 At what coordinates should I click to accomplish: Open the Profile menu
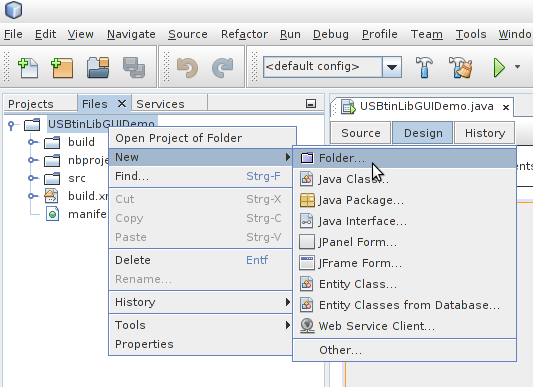pyautogui.click(x=379, y=34)
